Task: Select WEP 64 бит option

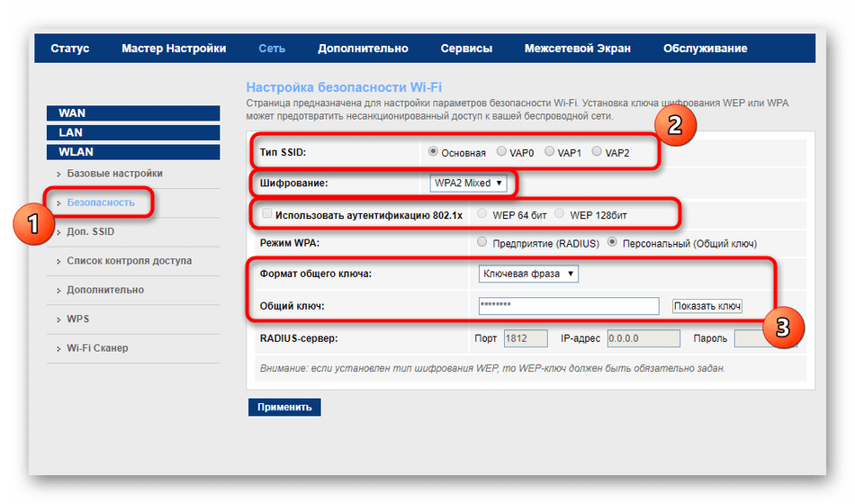Action: click(x=481, y=214)
